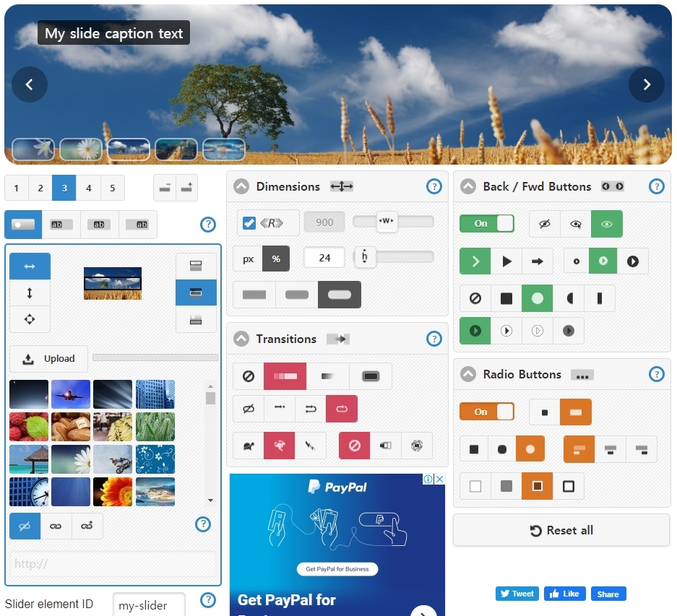Viewport: 677px width, 616px height.
Task: Click the image list scroll up arrow
Action: [210, 386]
